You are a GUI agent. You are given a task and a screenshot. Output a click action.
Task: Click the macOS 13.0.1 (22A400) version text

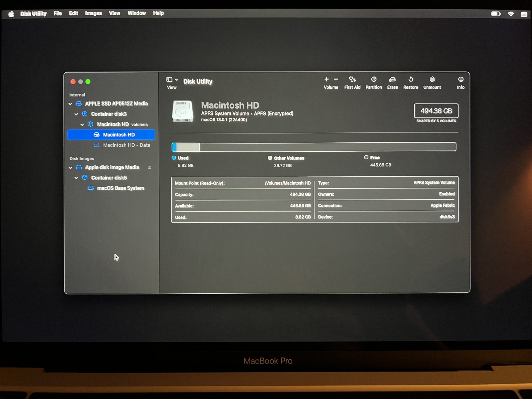224,120
